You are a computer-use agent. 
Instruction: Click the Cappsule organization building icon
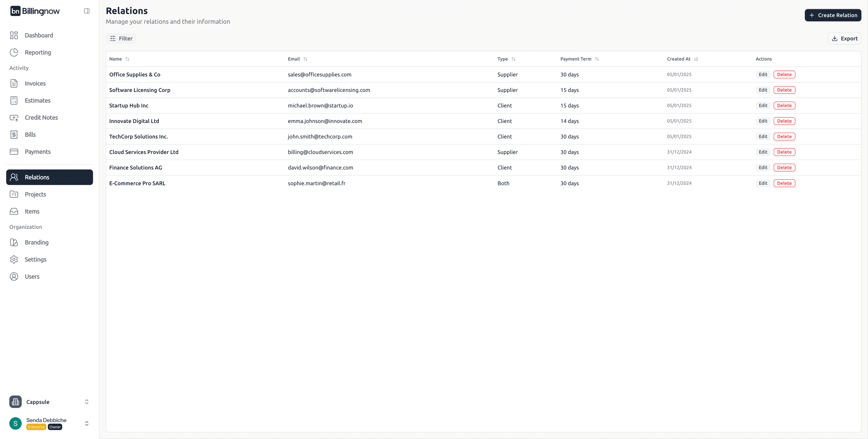(16, 402)
